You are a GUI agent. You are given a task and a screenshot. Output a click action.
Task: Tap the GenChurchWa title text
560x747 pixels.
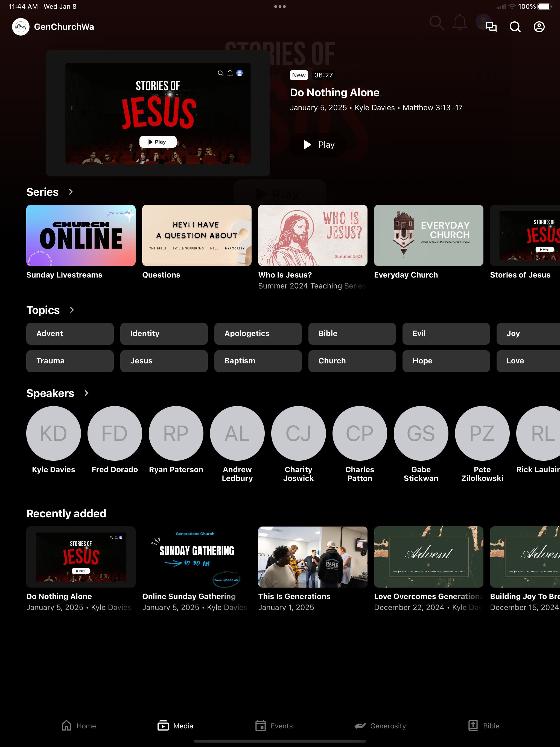click(x=64, y=27)
